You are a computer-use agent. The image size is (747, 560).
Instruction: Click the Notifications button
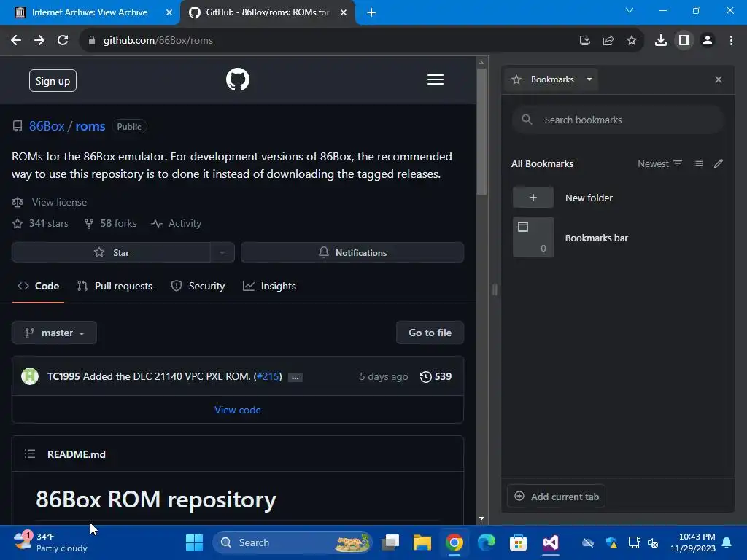(x=352, y=252)
